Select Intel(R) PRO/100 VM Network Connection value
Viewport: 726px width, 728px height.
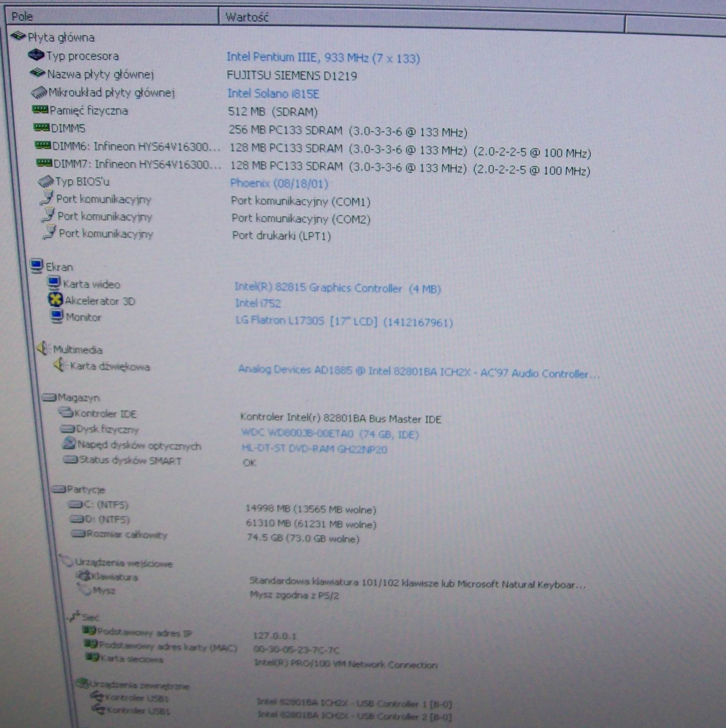coord(346,664)
